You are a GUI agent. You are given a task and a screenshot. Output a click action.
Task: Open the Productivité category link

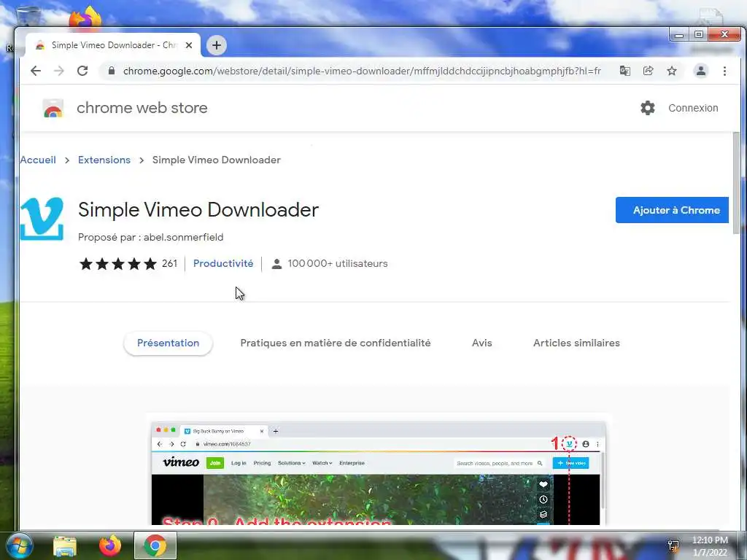(x=223, y=263)
